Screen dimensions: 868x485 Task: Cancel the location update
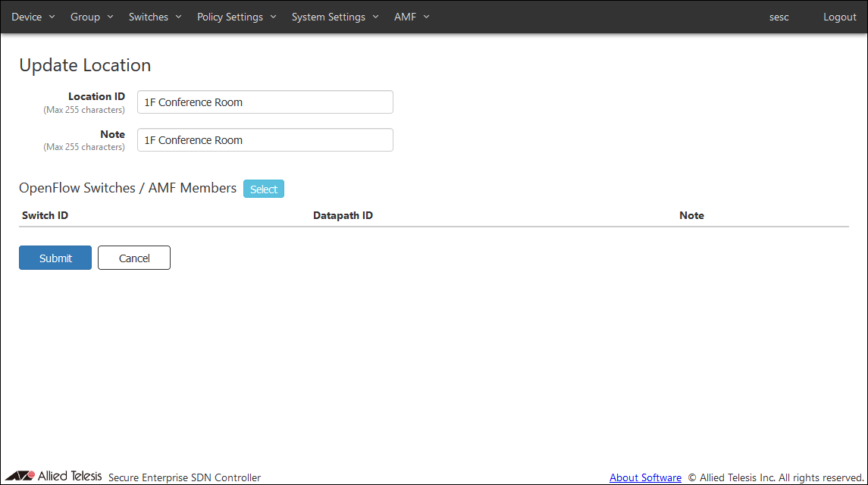point(134,258)
